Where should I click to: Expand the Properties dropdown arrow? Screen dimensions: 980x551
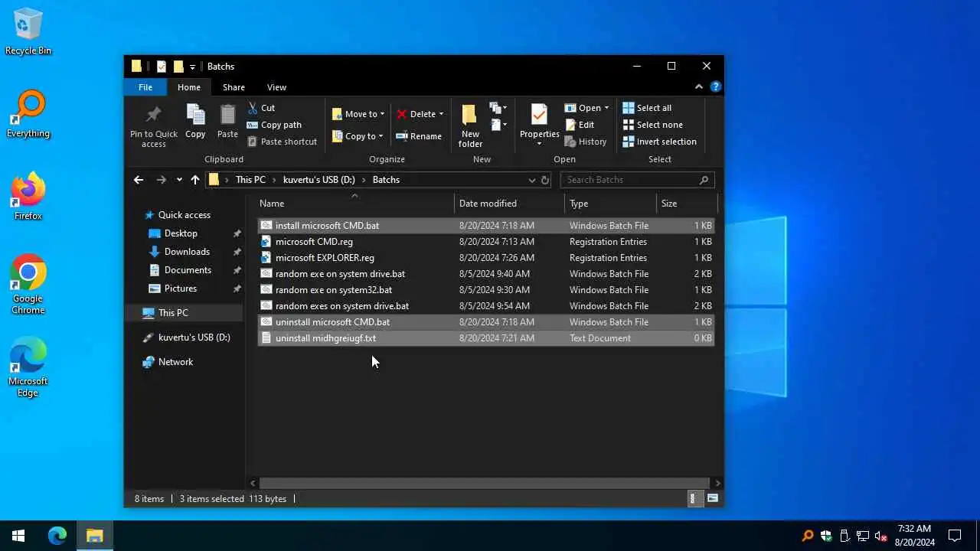tap(539, 144)
